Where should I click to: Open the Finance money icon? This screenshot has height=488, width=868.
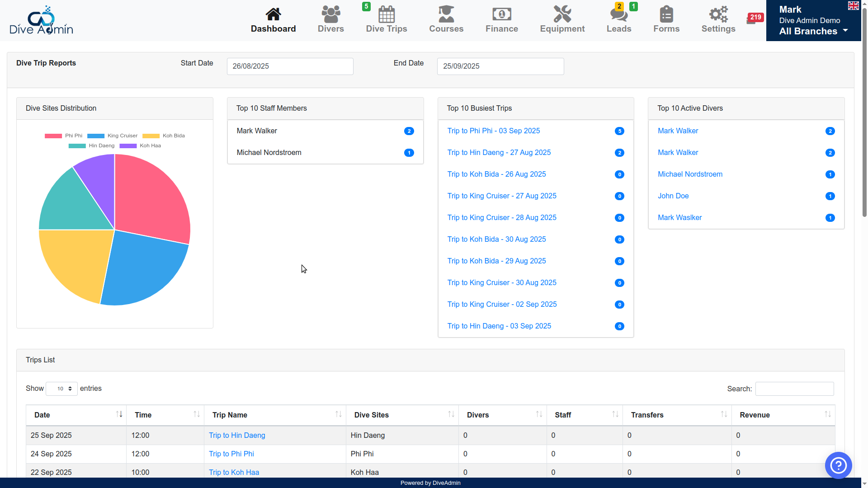[x=501, y=14]
